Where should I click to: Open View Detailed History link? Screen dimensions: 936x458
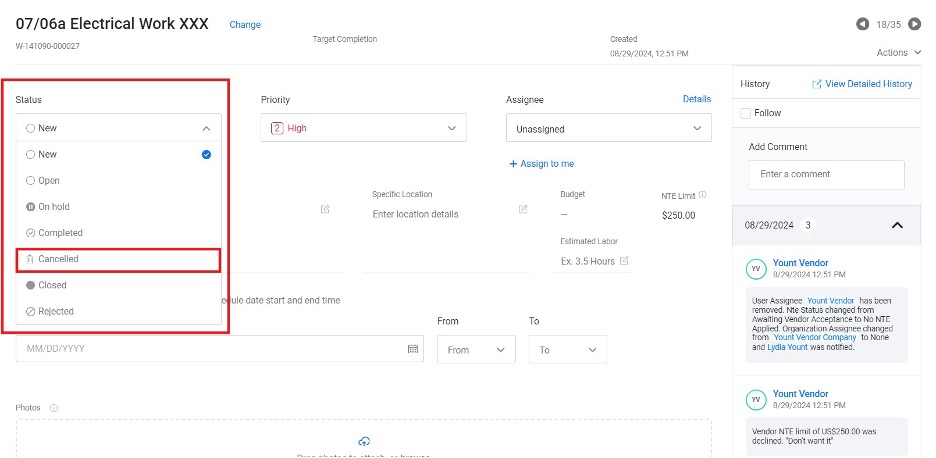pos(862,84)
